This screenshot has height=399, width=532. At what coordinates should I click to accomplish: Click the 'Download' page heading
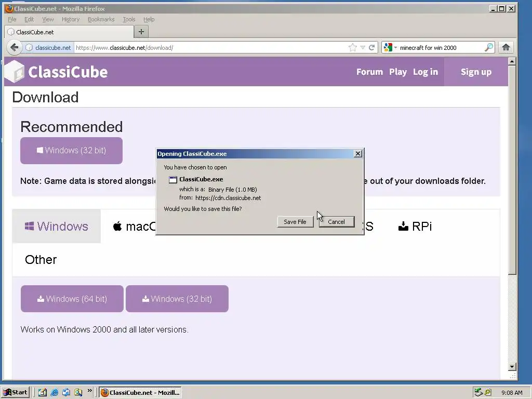coord(46,97)
